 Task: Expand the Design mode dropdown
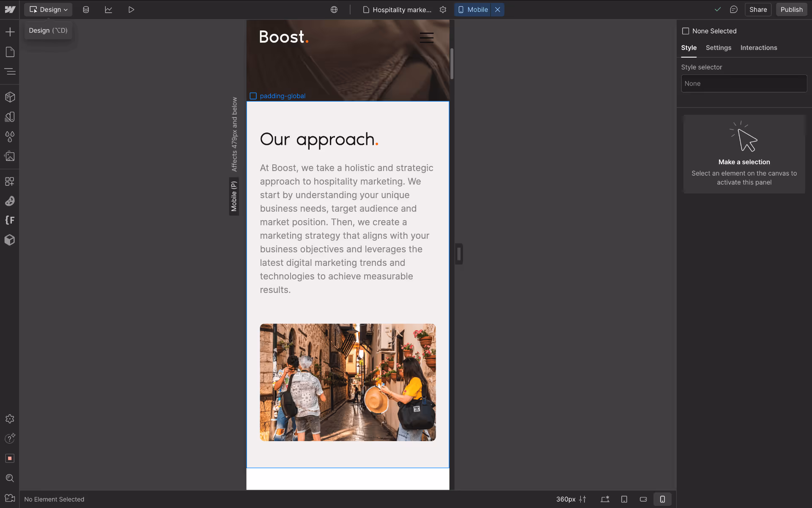coord(48,9)
